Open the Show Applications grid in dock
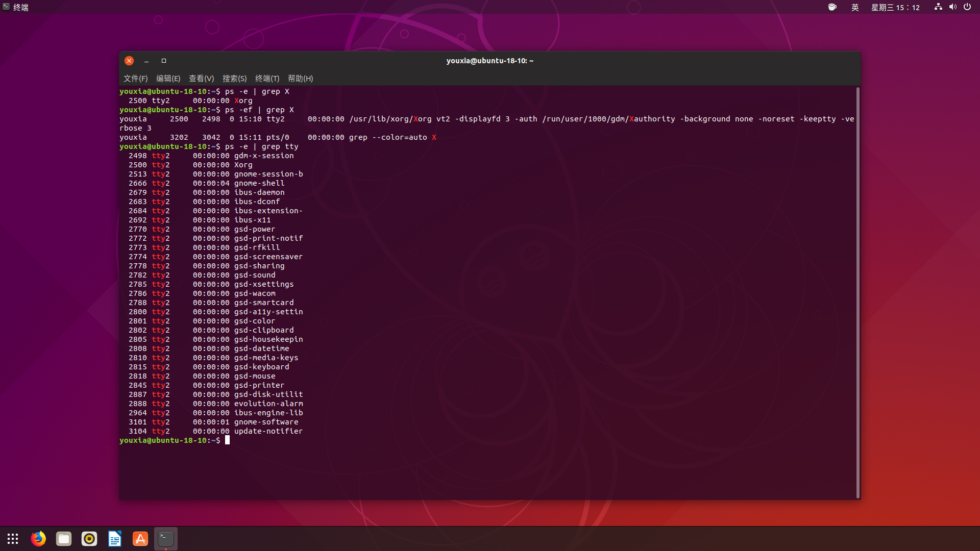Screen dimensions: 980x551 click(x=13, y=539)
